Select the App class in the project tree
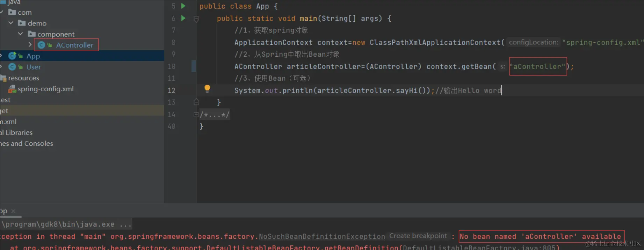Screen dimensions: 644x250 [33, 56]
